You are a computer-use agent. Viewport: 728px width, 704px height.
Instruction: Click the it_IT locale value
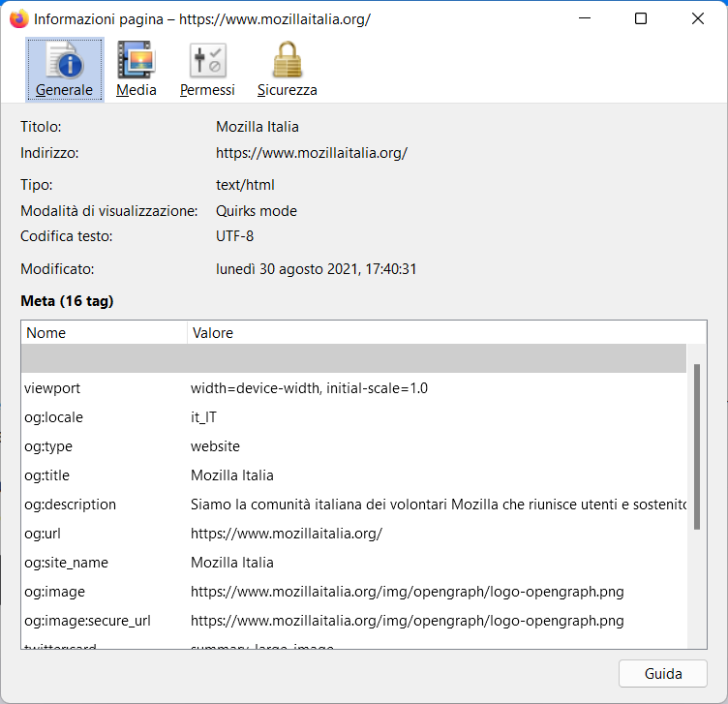coord(203,417)
